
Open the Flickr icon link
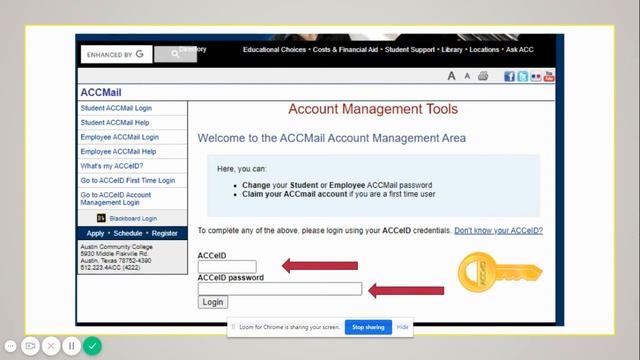point(536,76)
